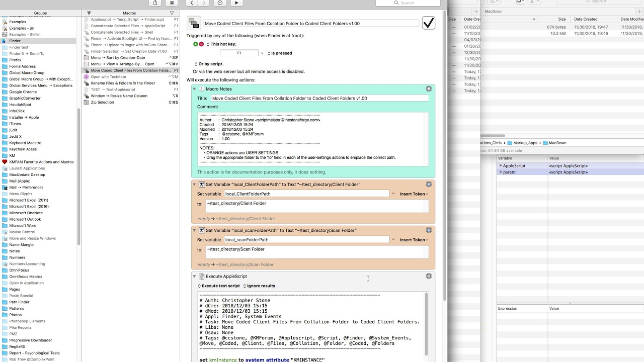Open Insert Token menu for local_scanFolderPath

click(x=414, y=240)
